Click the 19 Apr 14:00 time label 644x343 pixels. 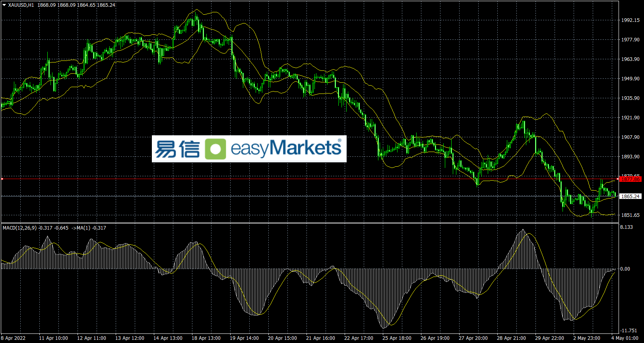pos(244,338)
